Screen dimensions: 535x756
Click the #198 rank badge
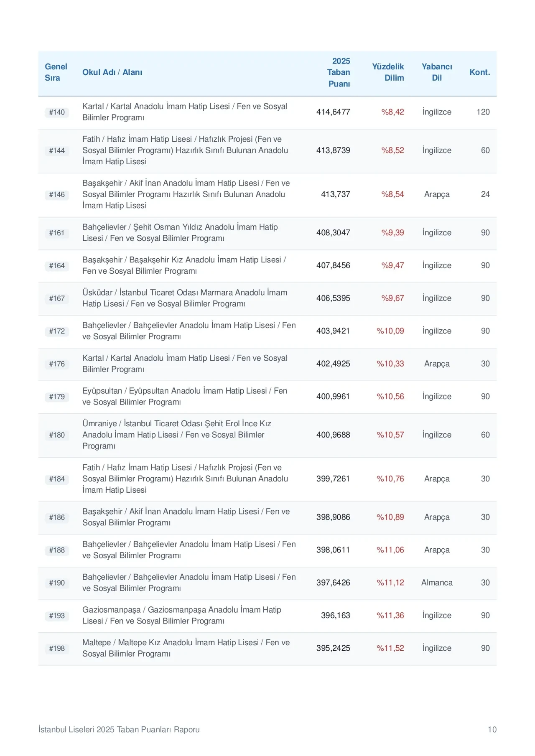[x=57, y=648]
